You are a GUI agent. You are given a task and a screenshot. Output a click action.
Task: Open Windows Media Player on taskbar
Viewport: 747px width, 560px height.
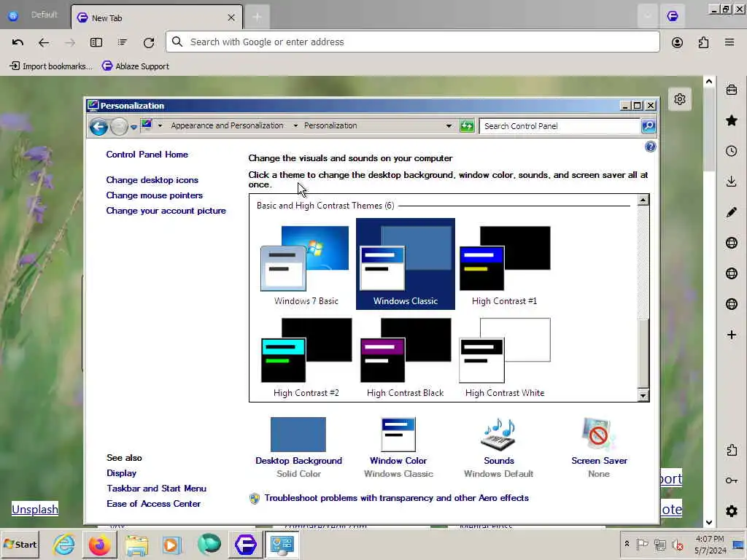pos(172,545)
